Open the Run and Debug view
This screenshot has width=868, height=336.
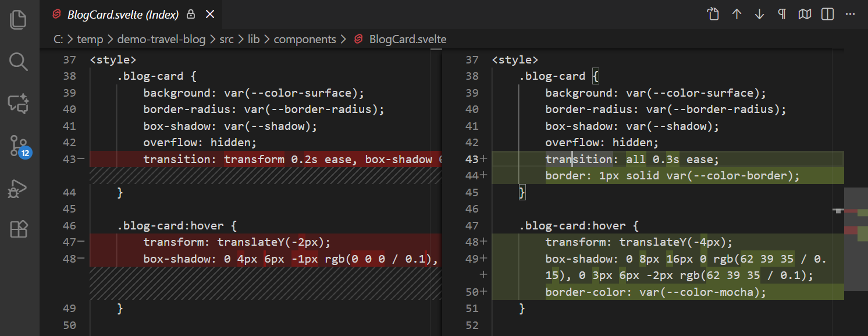19,188
